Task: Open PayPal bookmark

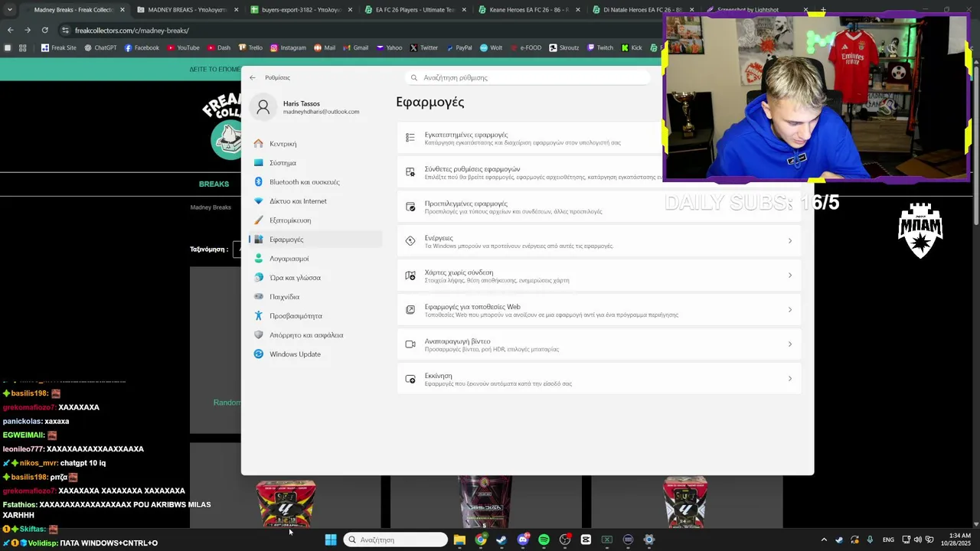Action: tap(459, 47)
